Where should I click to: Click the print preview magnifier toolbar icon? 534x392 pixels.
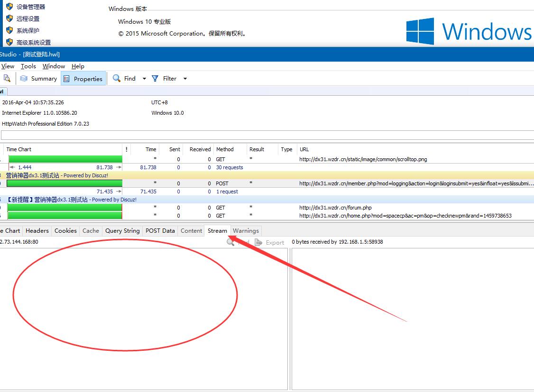7,79
